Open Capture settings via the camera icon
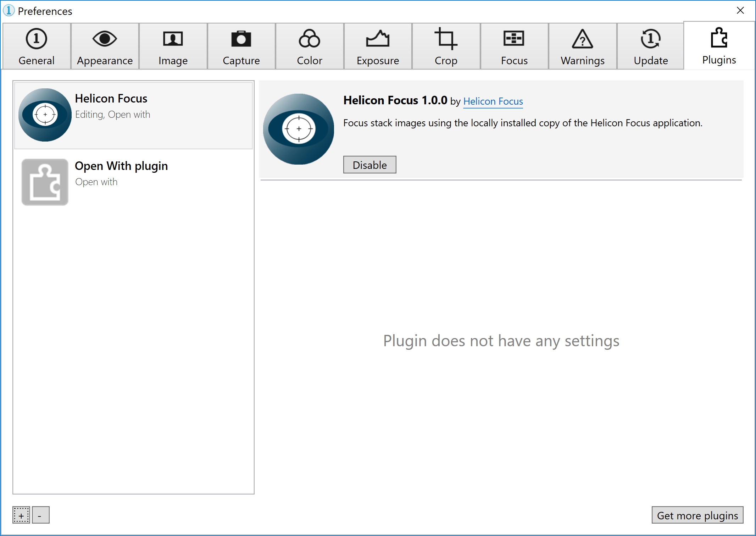The height and width of the screenshot is (536, 756). [241, 39]
